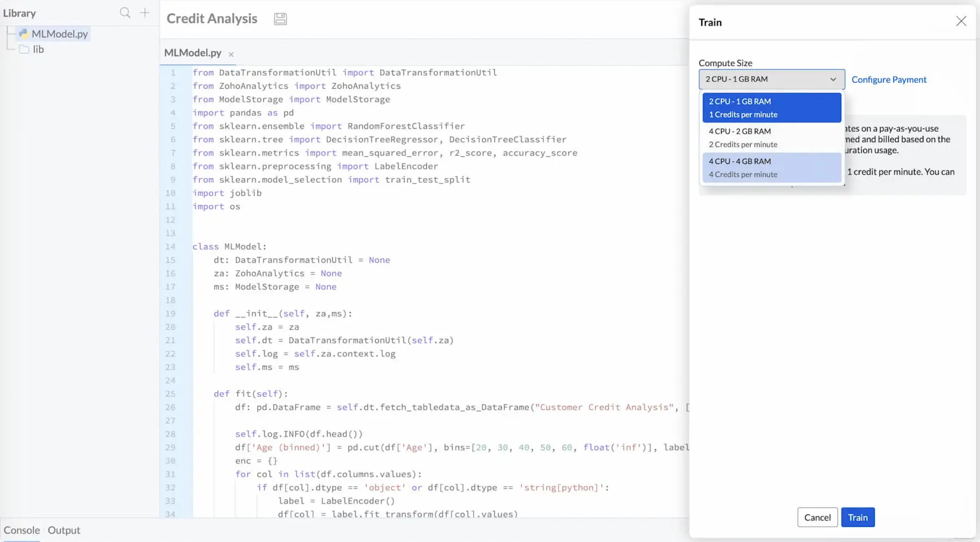Viewport: 980px width, 542px height.
Task: Click the lib folder icon
Action: tap(24, 50)
